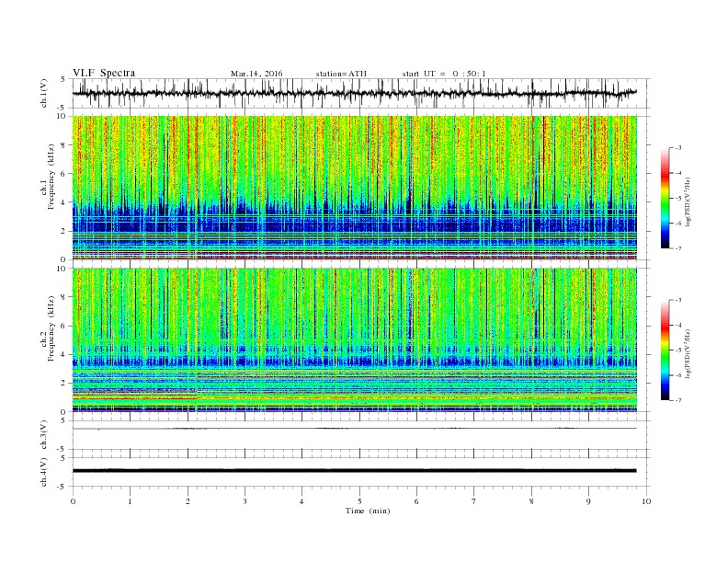The width and height of the screenshot is (728, 563).
Task: Click inside the ch.1 spectrogram panel
Action: tap(354, 188)
